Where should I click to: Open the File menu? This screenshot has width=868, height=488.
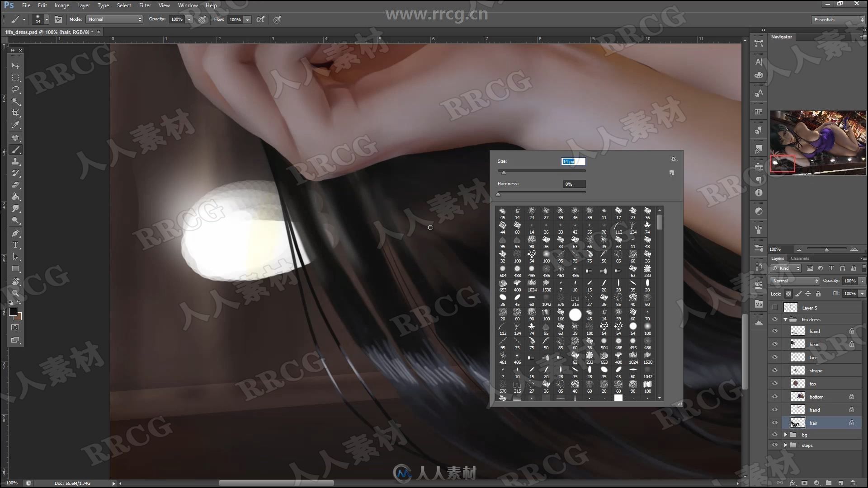pyautogui.click(x=26, y=5)
